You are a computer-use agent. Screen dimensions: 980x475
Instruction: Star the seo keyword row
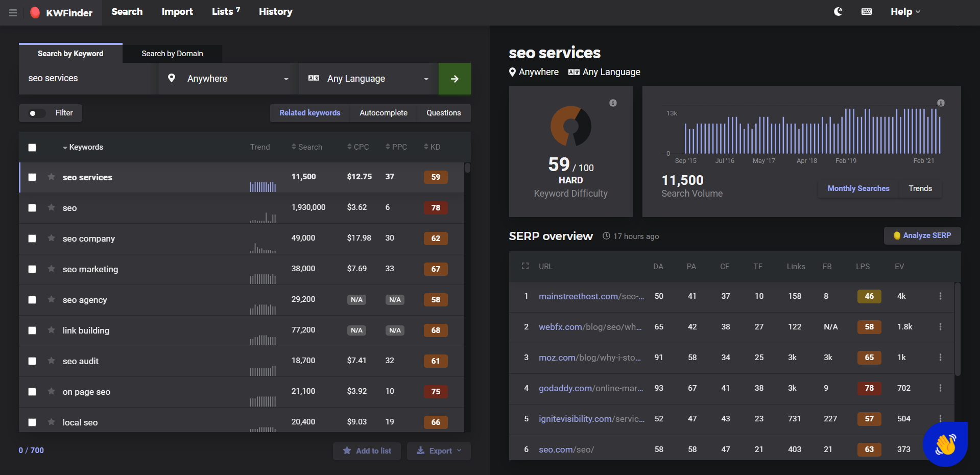51,207
